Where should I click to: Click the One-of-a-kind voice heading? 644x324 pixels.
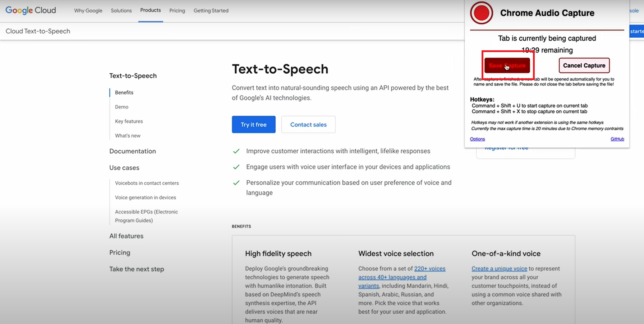(506, 254)
